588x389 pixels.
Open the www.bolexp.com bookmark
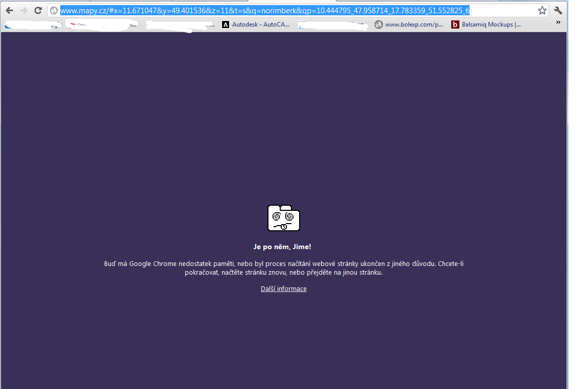click(409, 25)
